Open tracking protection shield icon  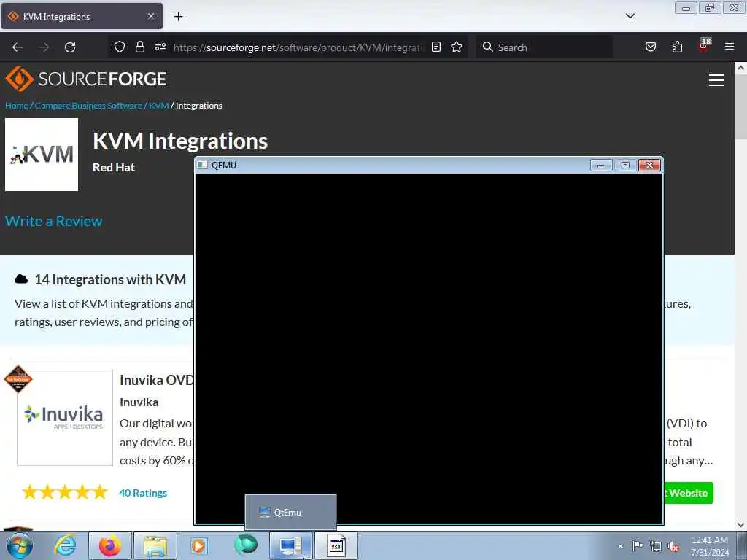coord(120,47)
